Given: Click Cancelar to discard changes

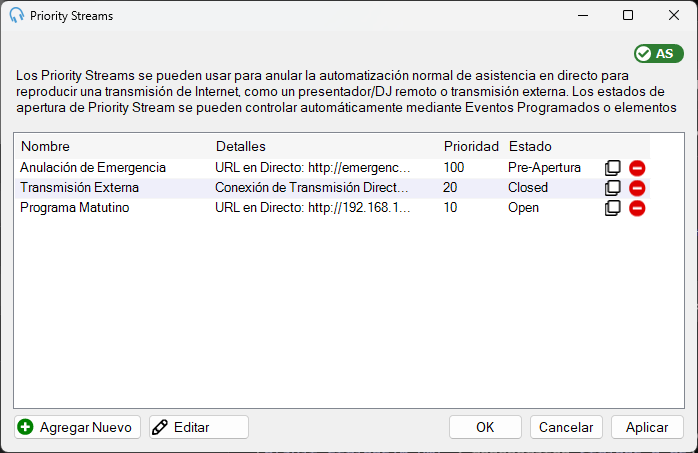Looking at the screenshot, I should click(x=566, y=427).
